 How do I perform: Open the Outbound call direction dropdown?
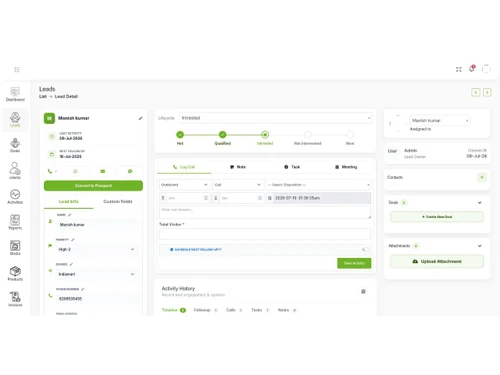[x=184, y=185]
